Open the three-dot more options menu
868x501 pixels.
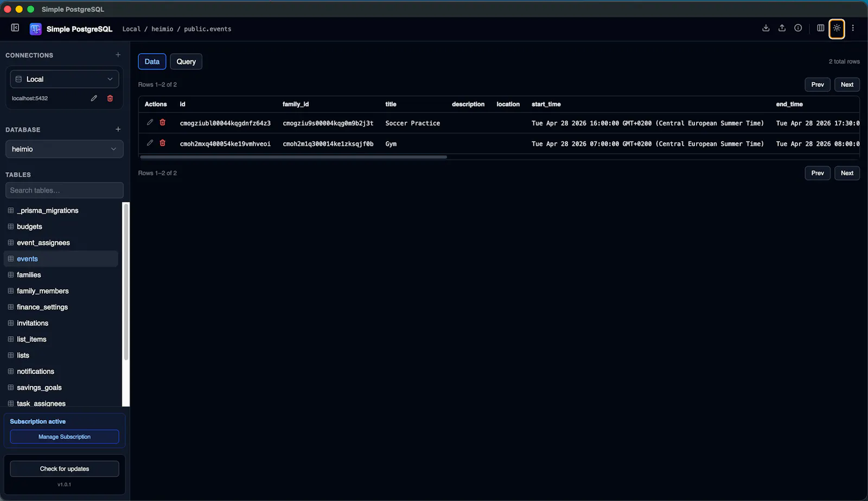(853, 28)
